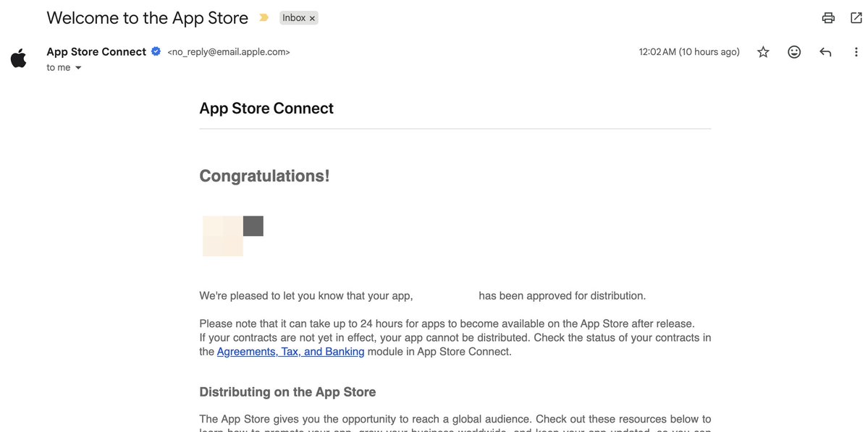
Task: Click the no_reply@email.apple.com address
Action: coord(229,52)
